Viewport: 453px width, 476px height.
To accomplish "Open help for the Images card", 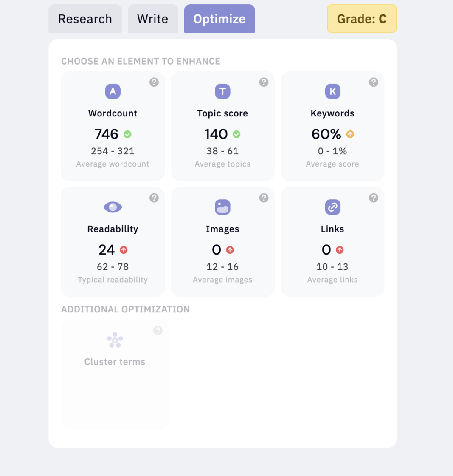I will coord(264,198).
